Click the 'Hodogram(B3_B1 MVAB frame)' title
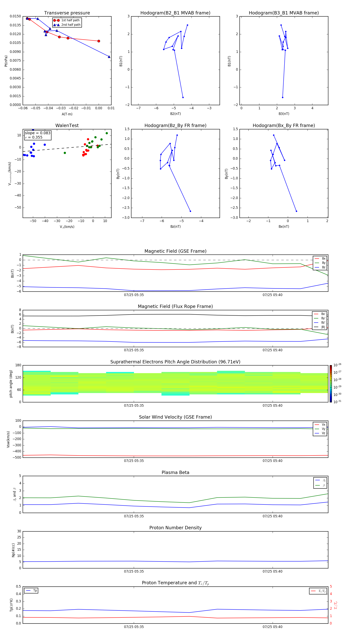The image size is (351, 644). [284, 13]
